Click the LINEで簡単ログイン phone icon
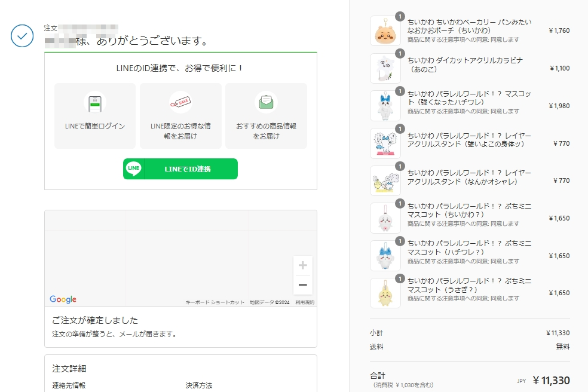 (95, 103)
